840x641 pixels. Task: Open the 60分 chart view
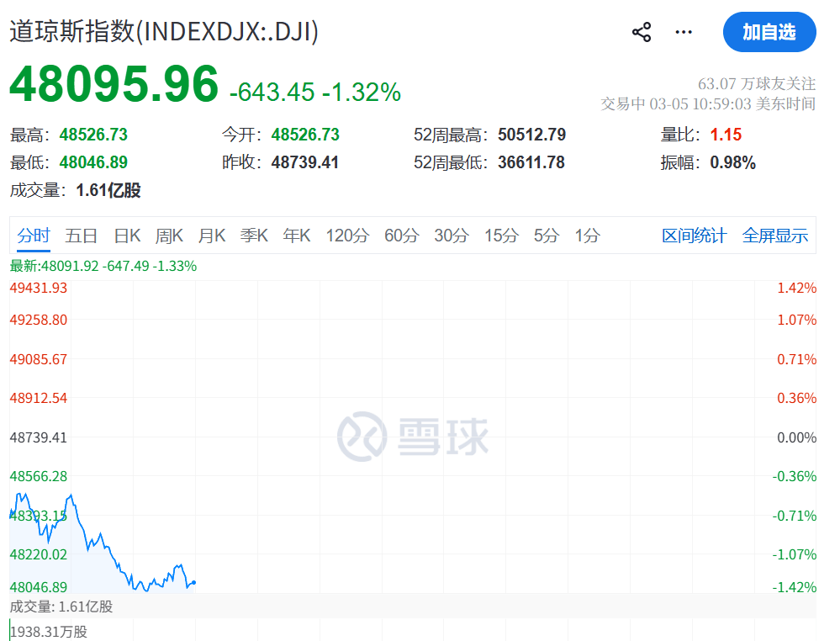401,236
